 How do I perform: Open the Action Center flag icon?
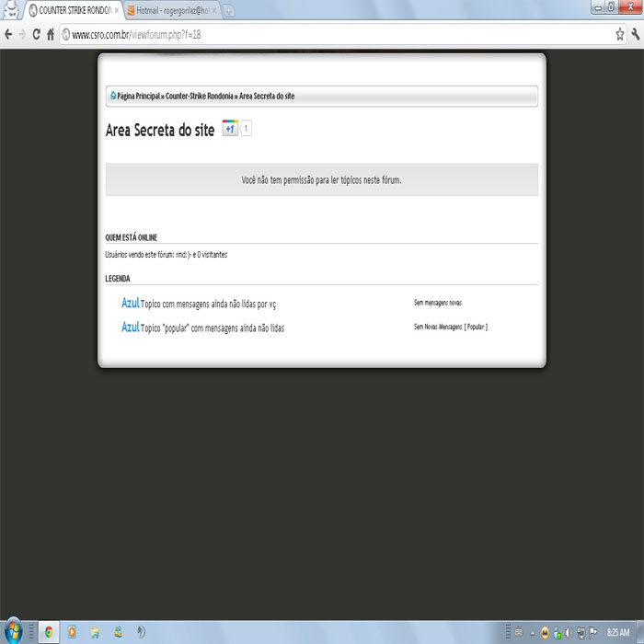593,633
